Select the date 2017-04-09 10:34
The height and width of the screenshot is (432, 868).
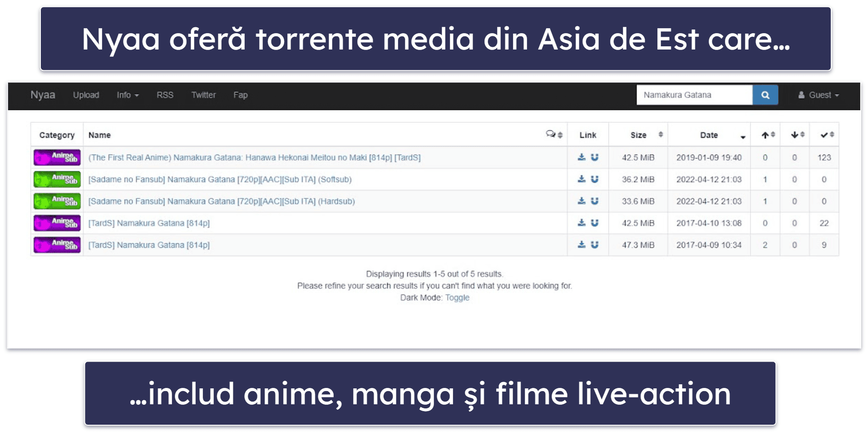(x=709, y=245)
